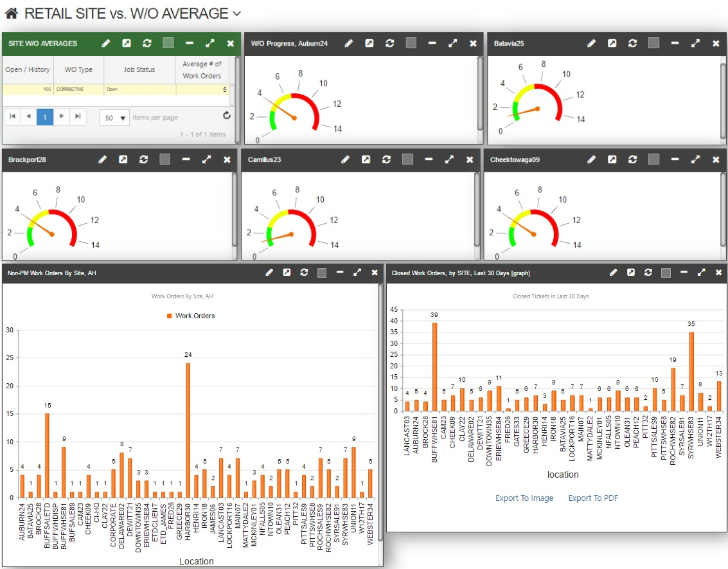Click the BUFFWHSE81 bar labeled 39
This screenshot has width=728, height=569.
434,367
